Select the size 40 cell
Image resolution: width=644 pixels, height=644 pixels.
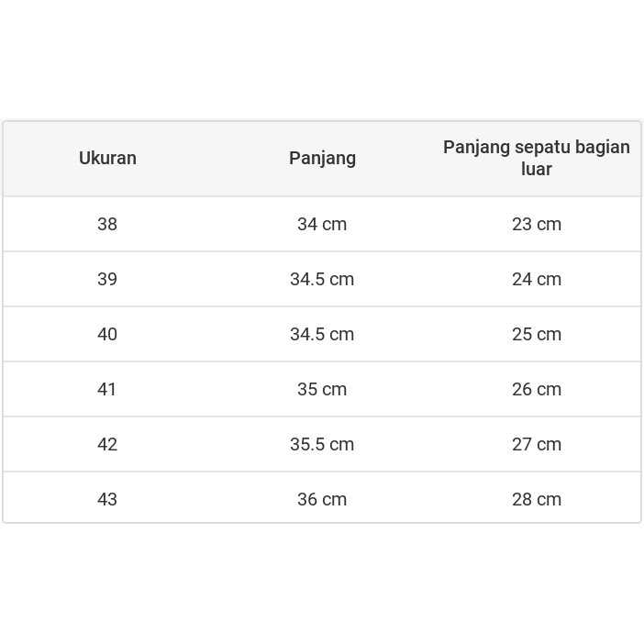(107, 334)
